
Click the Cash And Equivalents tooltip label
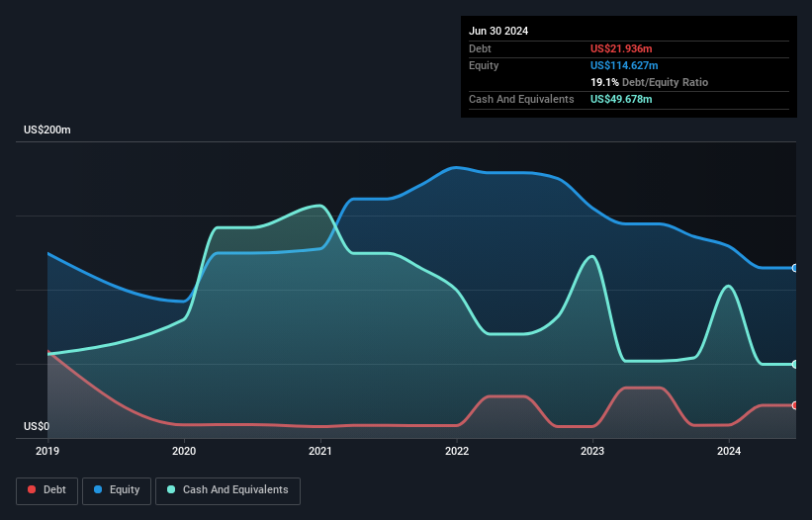click(x=521, y=99)
